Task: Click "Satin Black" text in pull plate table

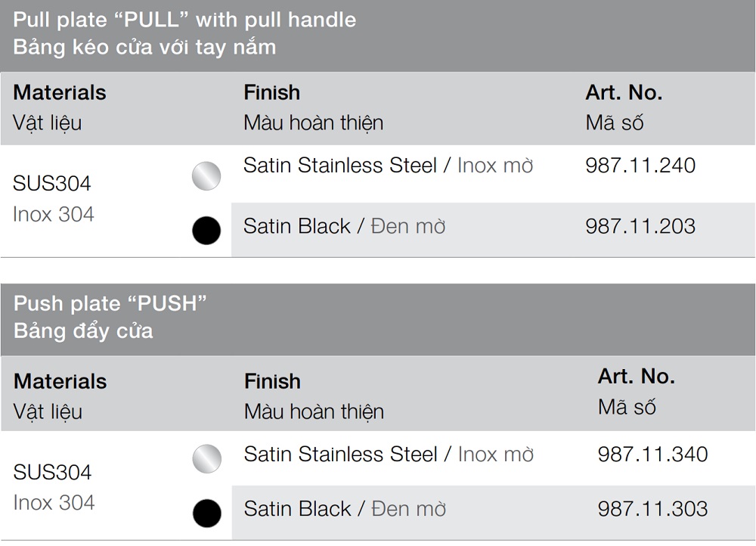Action: [297, 226]
